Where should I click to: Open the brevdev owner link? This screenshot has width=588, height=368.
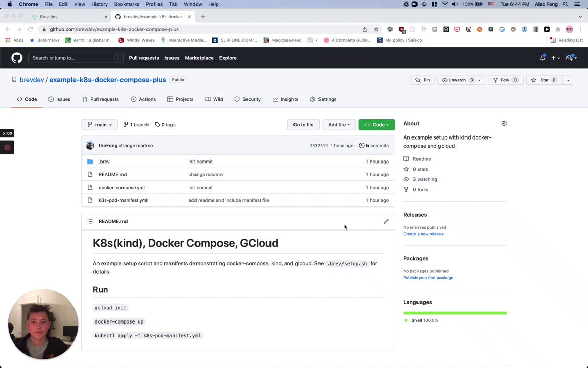[x=32, y=80]
